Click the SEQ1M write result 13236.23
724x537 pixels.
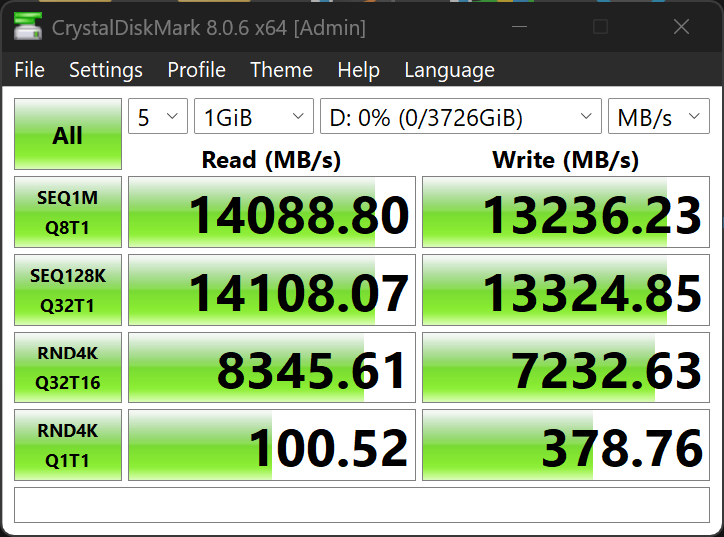tap(566, 212)
